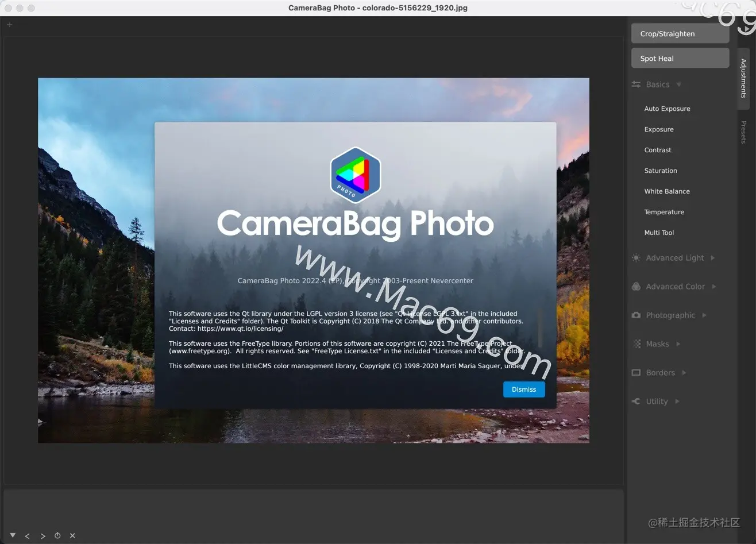Click the X icon in bottom tray
Image resolution: width=756 pixels, height=544 pixels.
(x=72, y=535)
